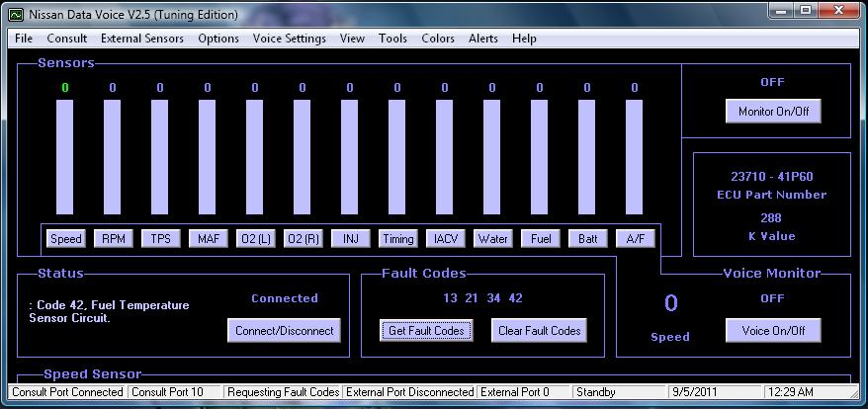The height and width of the screenshot is (409, 868).
Task: Click Clear Fault Codes
Action: [539, 330]
